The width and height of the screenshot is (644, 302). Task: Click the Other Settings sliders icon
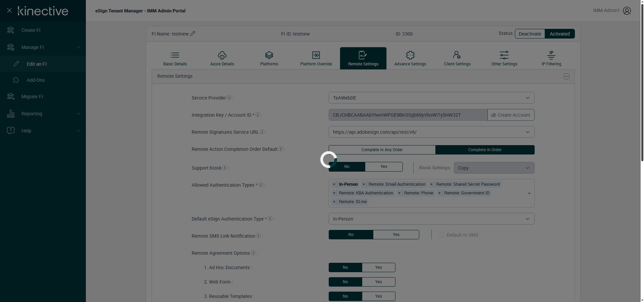(x=504, y=55)
